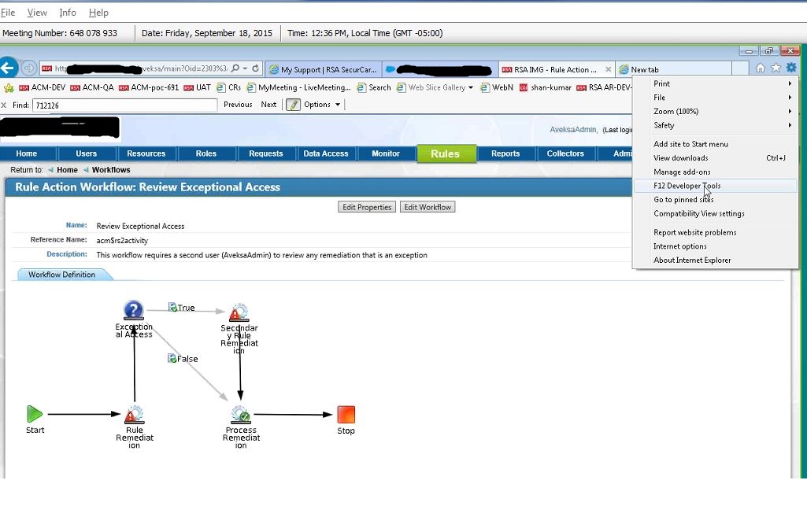
Task: Choose F12 Developer Tools from menu
Action: point(687,186)
